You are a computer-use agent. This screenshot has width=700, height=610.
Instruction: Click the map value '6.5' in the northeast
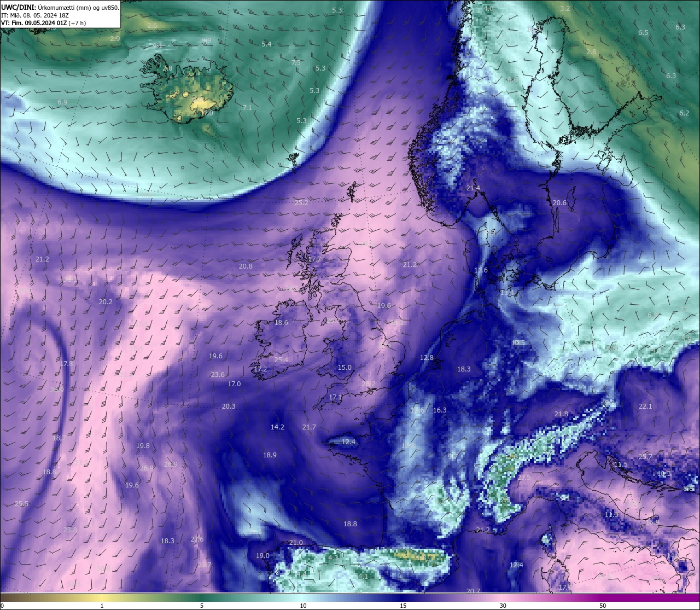tap(643, 33)
